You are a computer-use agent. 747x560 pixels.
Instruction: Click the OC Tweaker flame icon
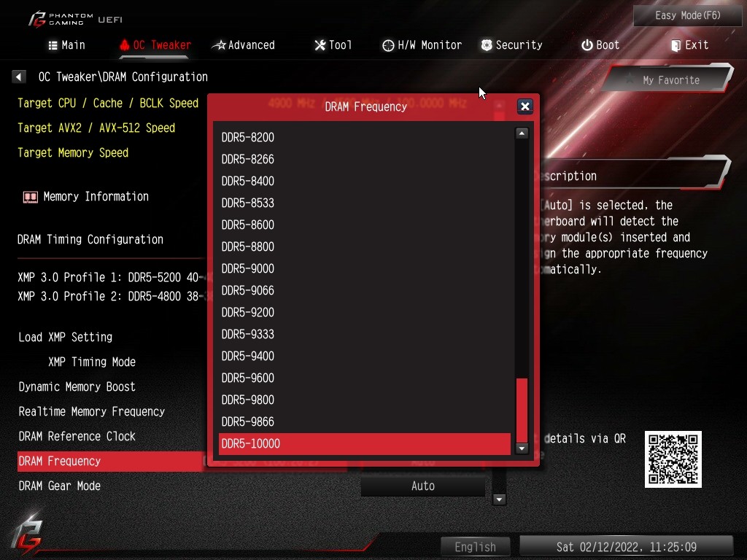tap(124, 45)
